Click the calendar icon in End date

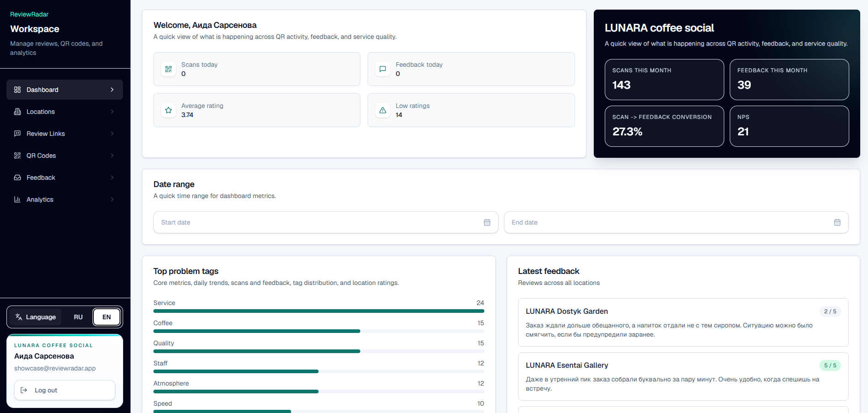pyautogui.click(x=837, y=222)
